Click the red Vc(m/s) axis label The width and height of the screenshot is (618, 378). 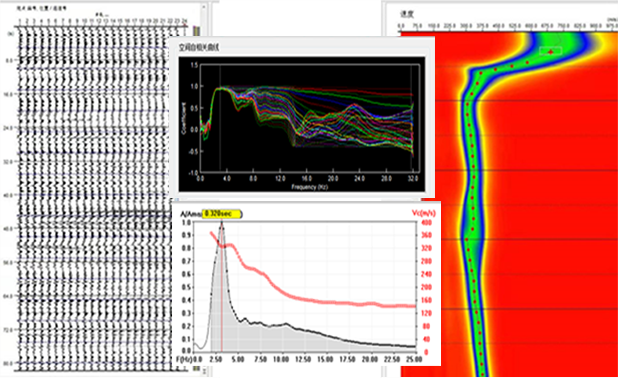coord(424,213)
